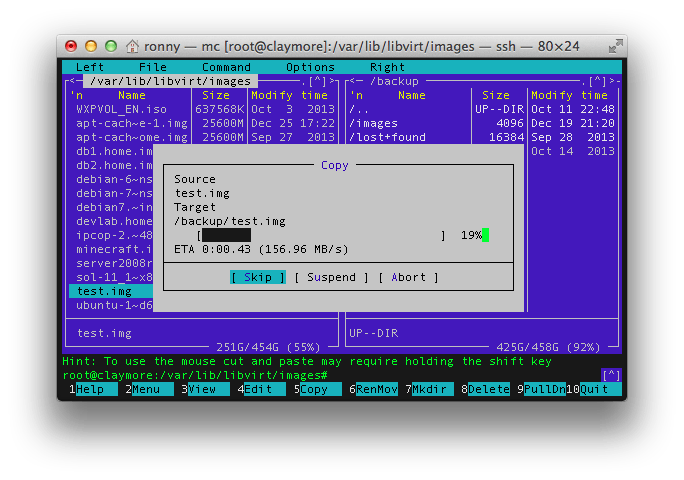Click the home proxy icon in title bar

(x=132, y=46)
